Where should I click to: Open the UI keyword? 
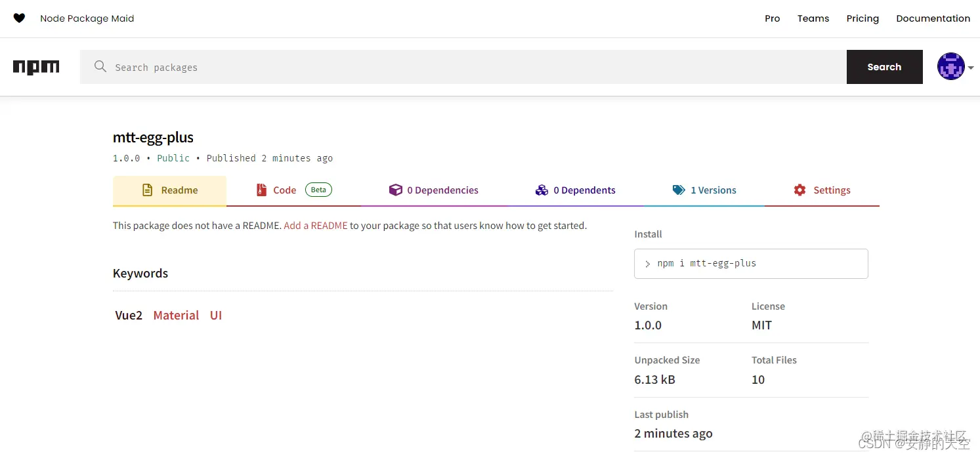(x=216, y=316)
